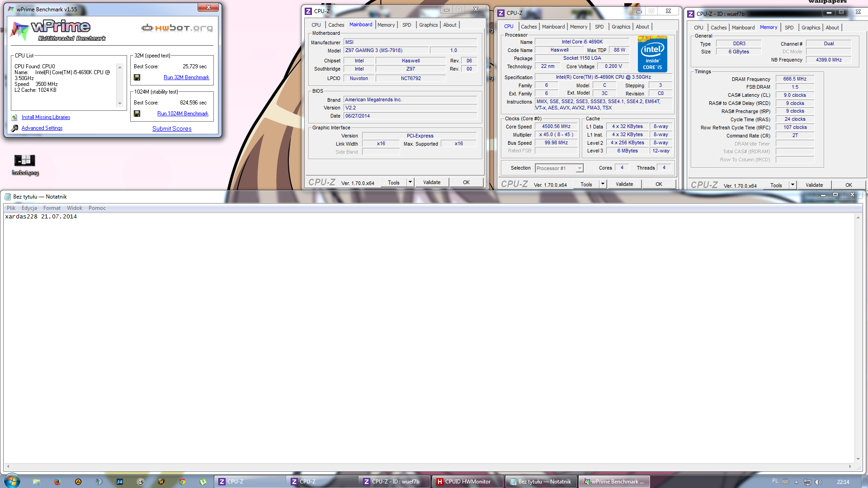Switch to the wPrime Benchmark taskbar button

[613, 482]
